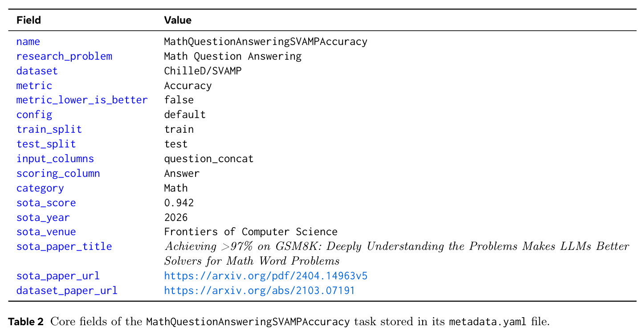Select the sota_paper_title field
This screenshot has width=644, height=335.
click(x=64, y=247)
